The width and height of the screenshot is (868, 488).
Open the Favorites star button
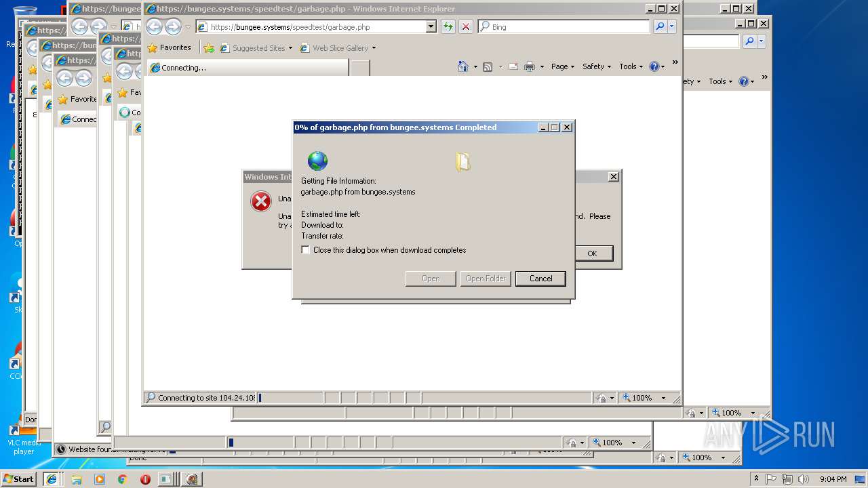pyautogui.click(x=170, y=47)
